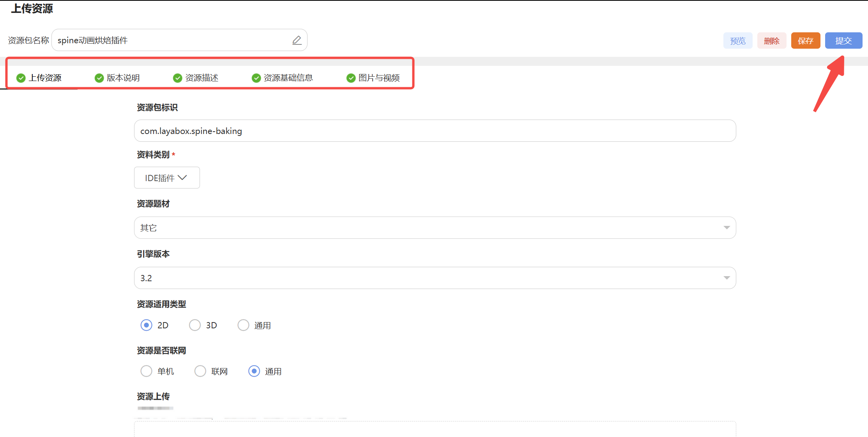Click green check icon next to 图片与视频
Viewport: 868px width, 437px height.
tap(351, 78)
